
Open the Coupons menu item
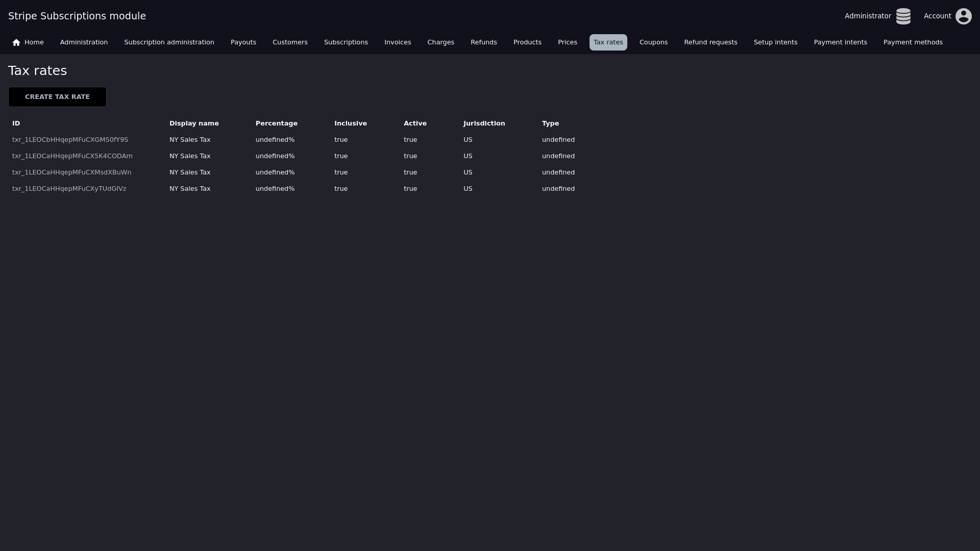coord(653,42)
